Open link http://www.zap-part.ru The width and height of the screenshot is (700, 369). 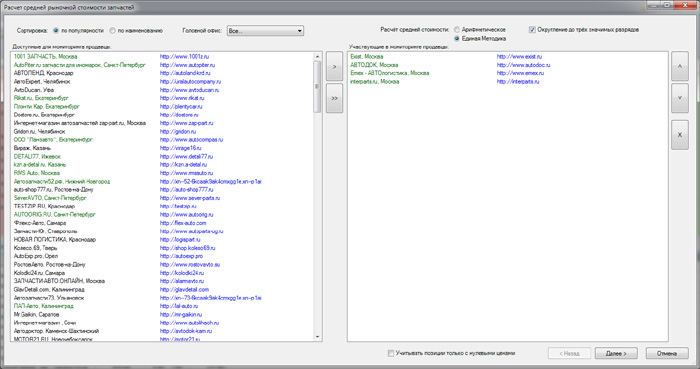coord(187,123)
